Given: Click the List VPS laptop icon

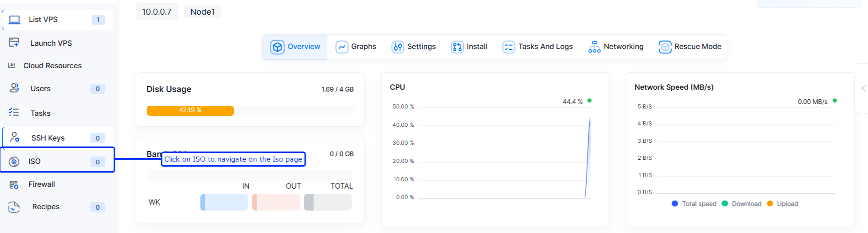Looking at the screenshot, I should click(x=15, y=20).
